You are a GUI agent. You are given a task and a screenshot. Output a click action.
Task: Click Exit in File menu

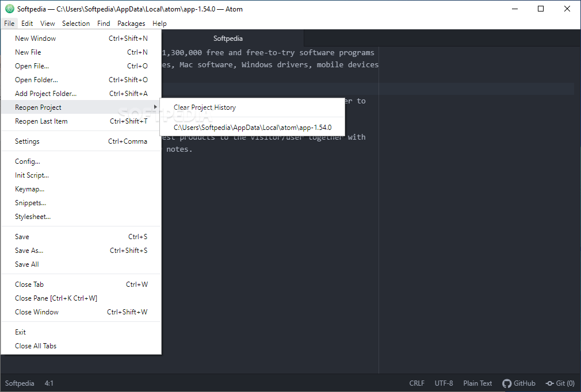tap(81, 332)
